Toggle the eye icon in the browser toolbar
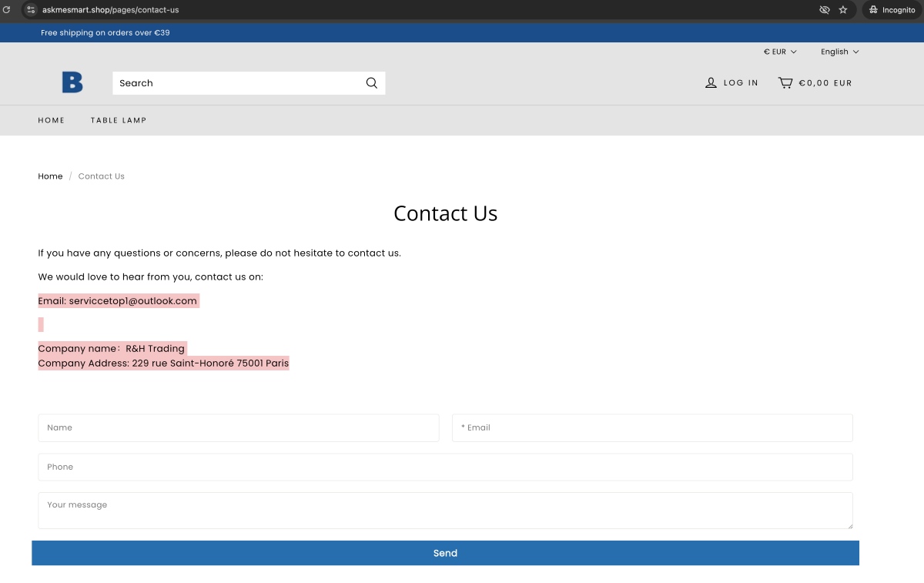The width and height of the screenshot is (924, 583). [x=824, y=10]
